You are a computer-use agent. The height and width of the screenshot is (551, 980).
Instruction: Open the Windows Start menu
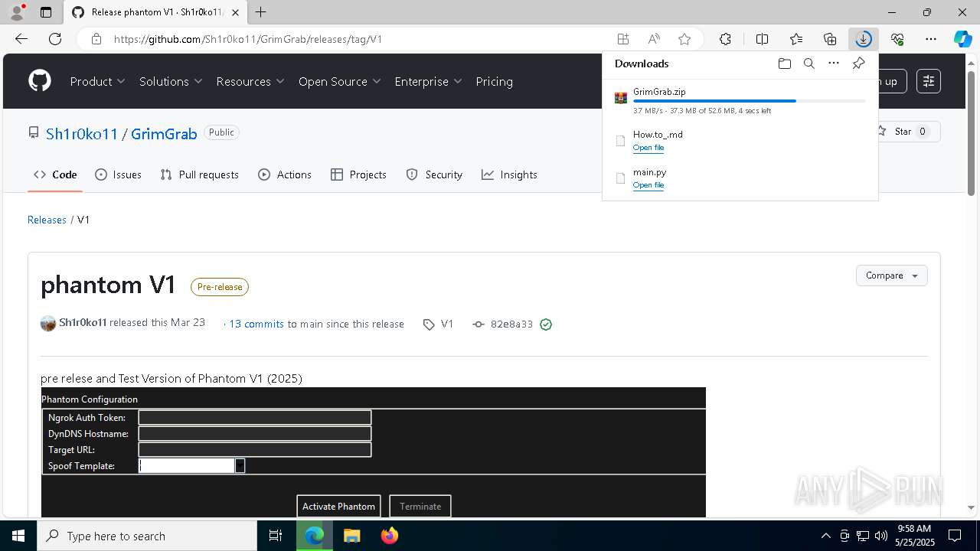pos(18,536)
